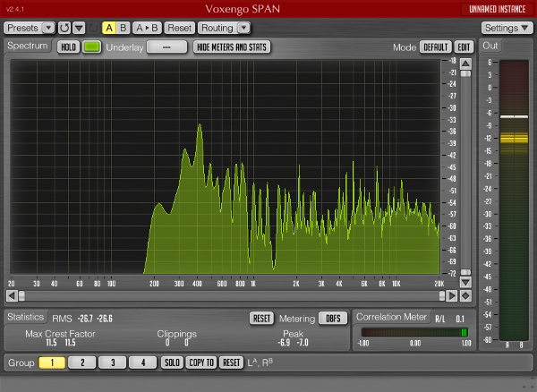Viewport: 537px width, 392px height.
Task: Click the mode EDIT button
Action: coord(464,47)
